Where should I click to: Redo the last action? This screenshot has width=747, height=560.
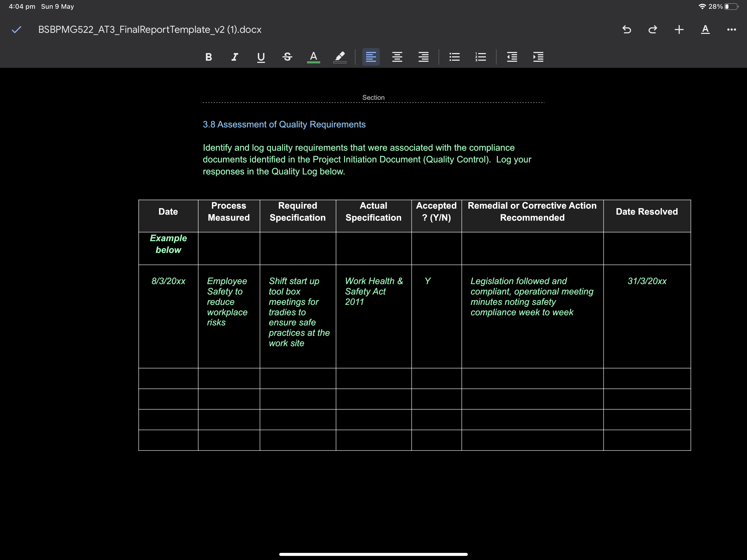[653, 30]
